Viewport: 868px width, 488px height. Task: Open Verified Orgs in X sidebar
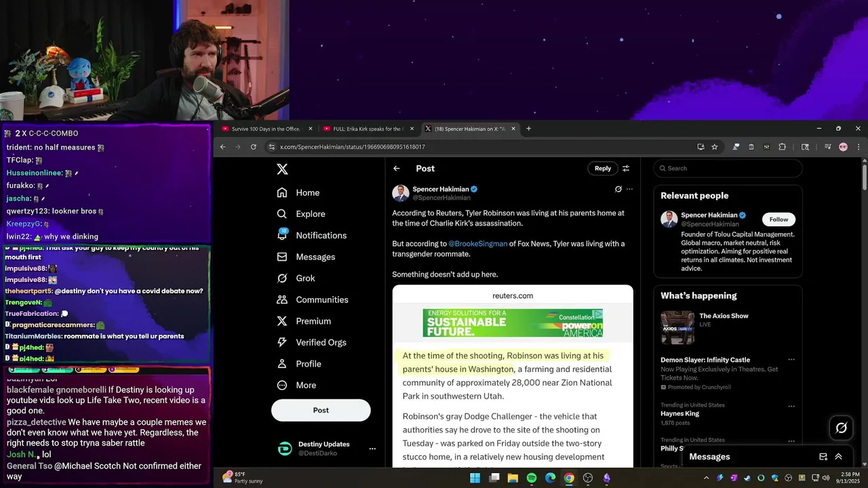(x=312, y=342)
